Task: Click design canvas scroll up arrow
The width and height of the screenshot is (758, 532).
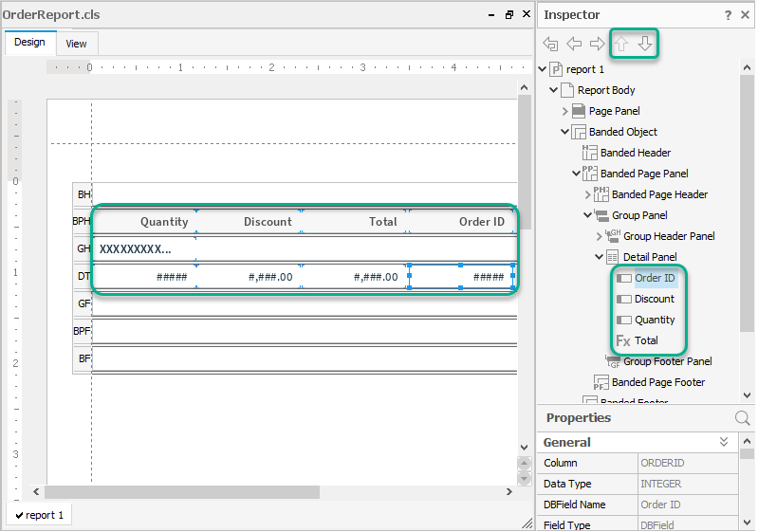Action: 524,88
